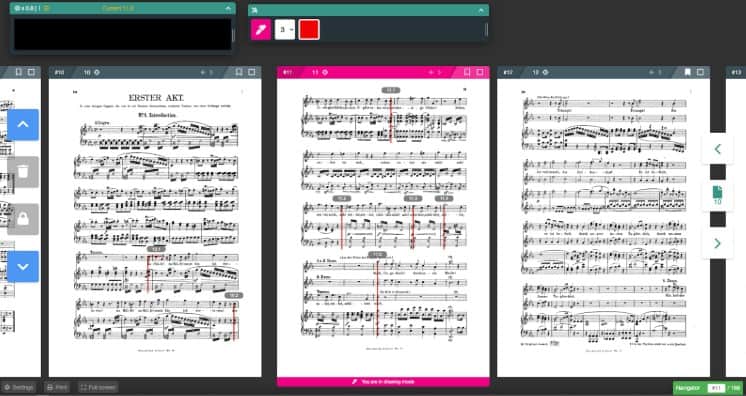
Task: Click the page #12 sheet music thumbnail
Action: pos(603,228)
